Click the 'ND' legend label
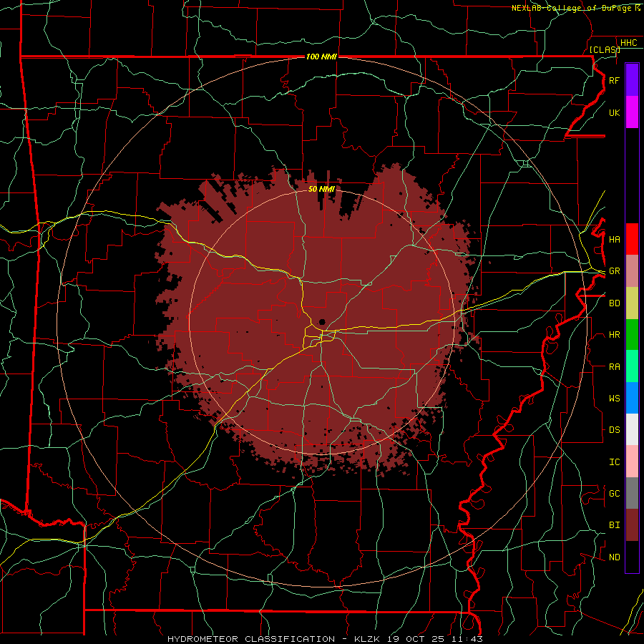This screenshot has height=644, width=644. [x=614, y=557]
